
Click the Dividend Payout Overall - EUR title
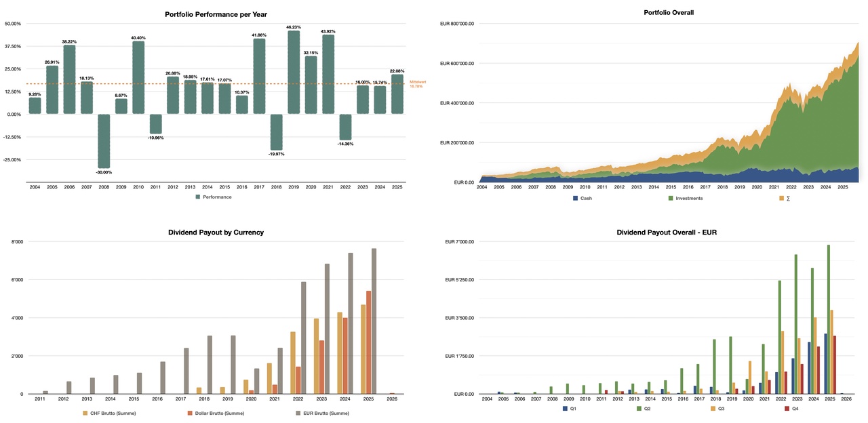point(667,233)
